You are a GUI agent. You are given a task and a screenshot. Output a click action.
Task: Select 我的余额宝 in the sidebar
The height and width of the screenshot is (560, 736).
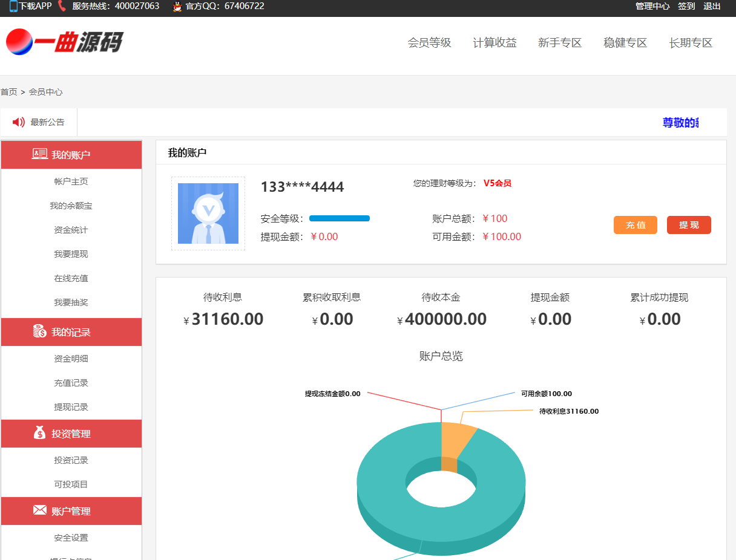point(71,206)
